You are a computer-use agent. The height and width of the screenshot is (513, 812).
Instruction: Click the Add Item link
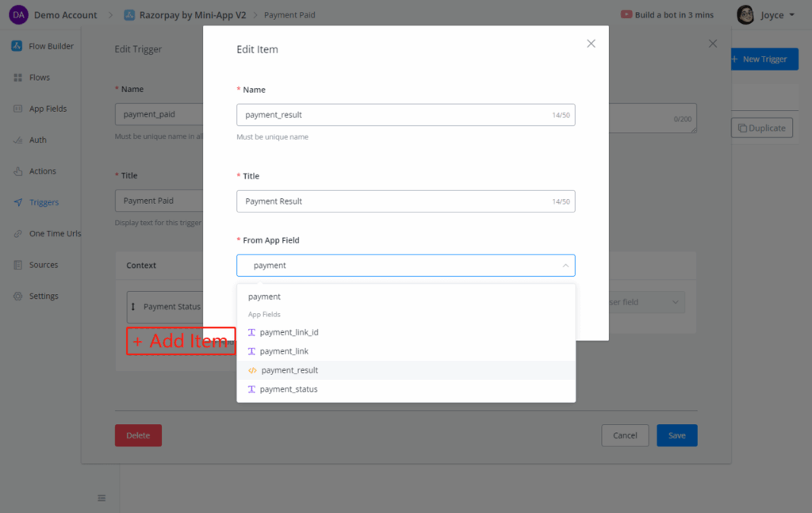click(x=181, y=341)
